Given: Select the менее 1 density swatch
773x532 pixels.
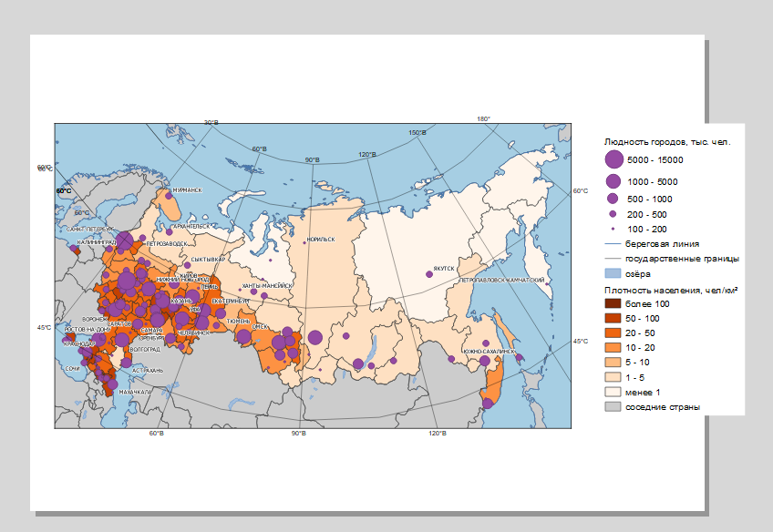Looking at the screenshot, I should 613,392.
